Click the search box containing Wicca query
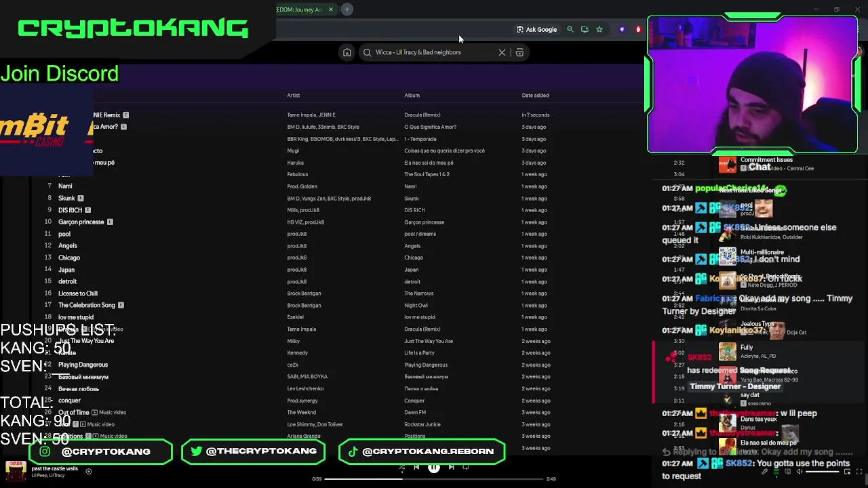This screenshot has height=488, width=868. pos(435,52)
